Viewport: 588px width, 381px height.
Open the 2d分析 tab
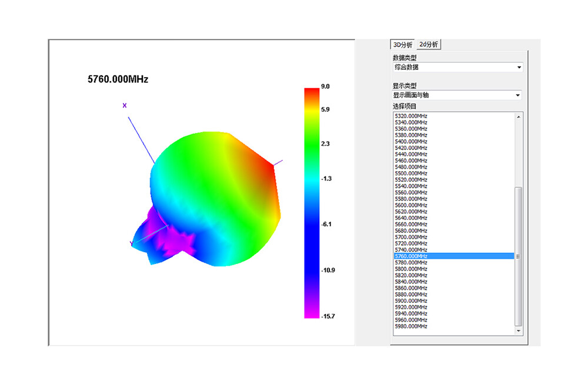tap(428, 45)
